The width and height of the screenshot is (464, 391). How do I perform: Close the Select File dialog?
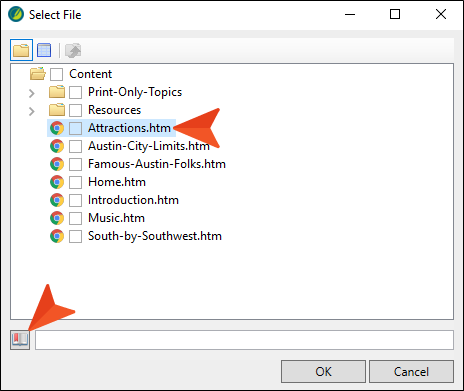(x=441, y=14)
